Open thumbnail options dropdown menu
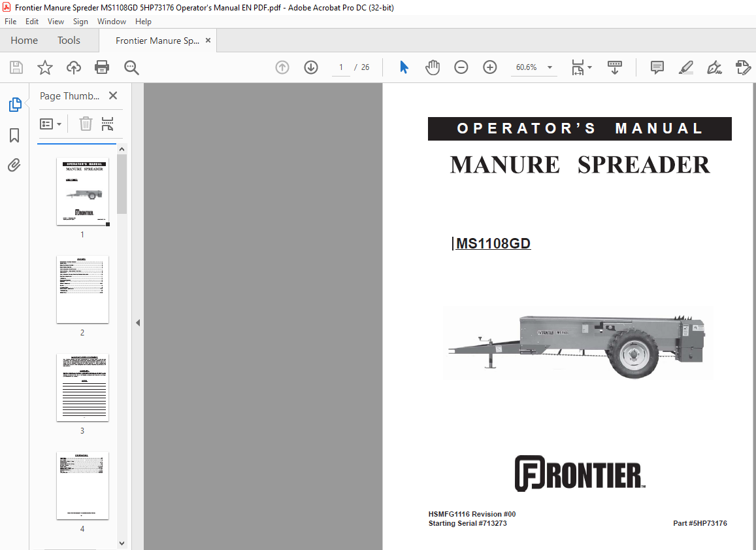The height and width of the screenshot is (550, 756). 50,124
